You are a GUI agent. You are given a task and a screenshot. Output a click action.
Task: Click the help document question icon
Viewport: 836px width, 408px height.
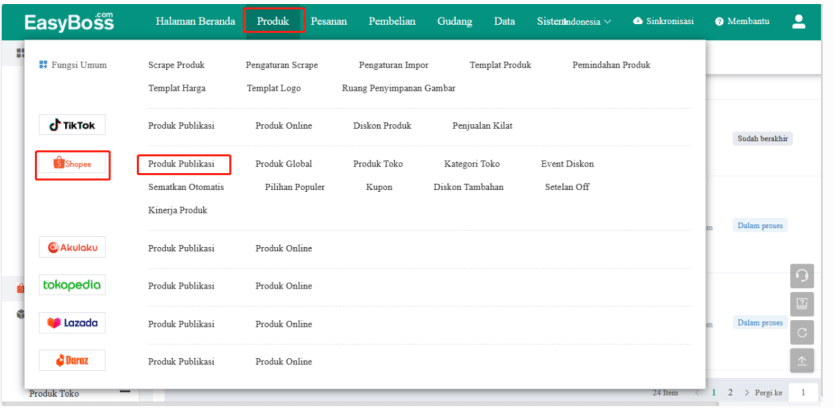point(801,304)
